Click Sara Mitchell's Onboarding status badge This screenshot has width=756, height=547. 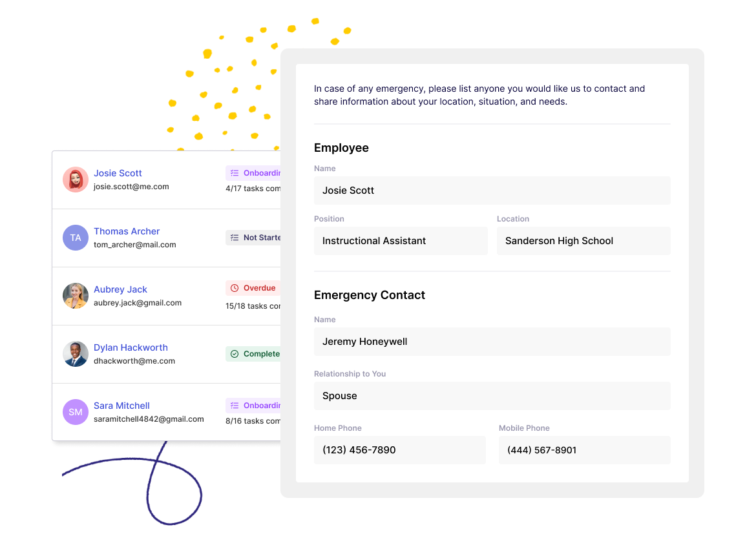point(253,406)
